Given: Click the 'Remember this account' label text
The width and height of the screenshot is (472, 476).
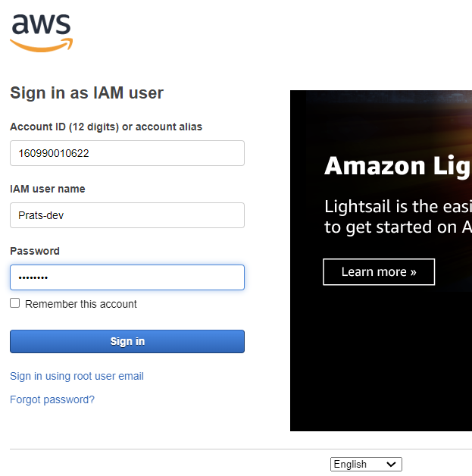Looking at the screenshot, I should tap(81, 304).
